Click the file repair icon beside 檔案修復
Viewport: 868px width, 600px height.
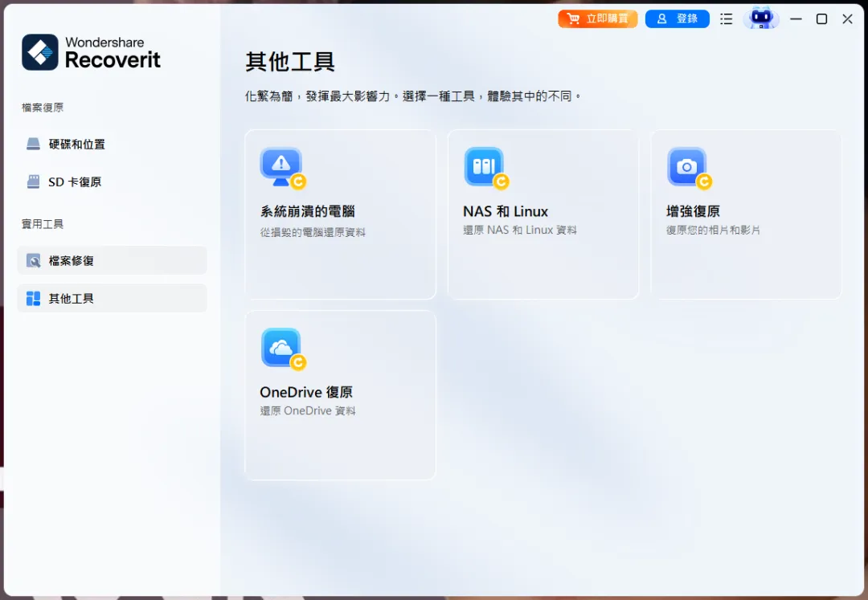(x=33, y=260)
